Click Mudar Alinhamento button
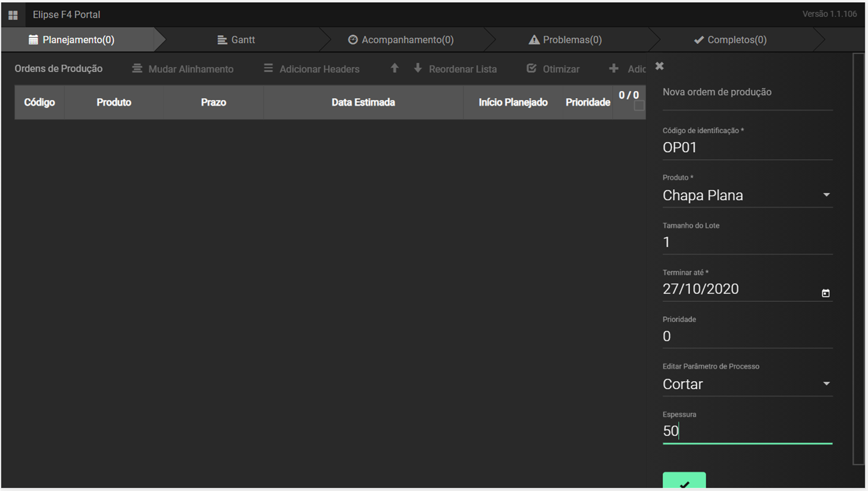 pyautogui.click(x=183, y=69)
